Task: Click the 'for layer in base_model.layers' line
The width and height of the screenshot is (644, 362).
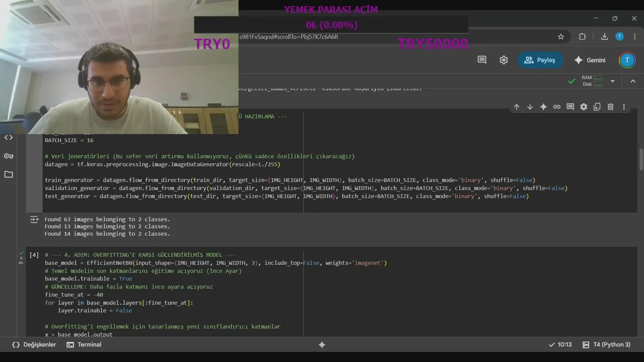Action: click(119, 303)
